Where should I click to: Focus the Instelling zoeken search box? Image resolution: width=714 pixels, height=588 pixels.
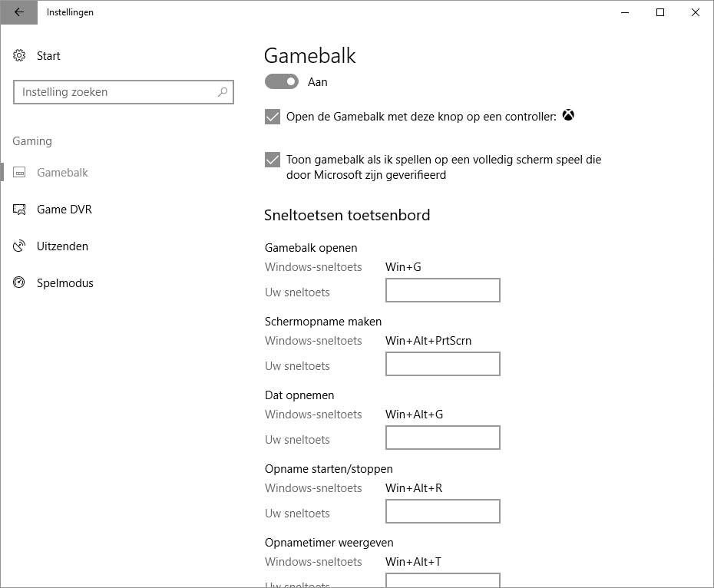(x=115, y=92)
